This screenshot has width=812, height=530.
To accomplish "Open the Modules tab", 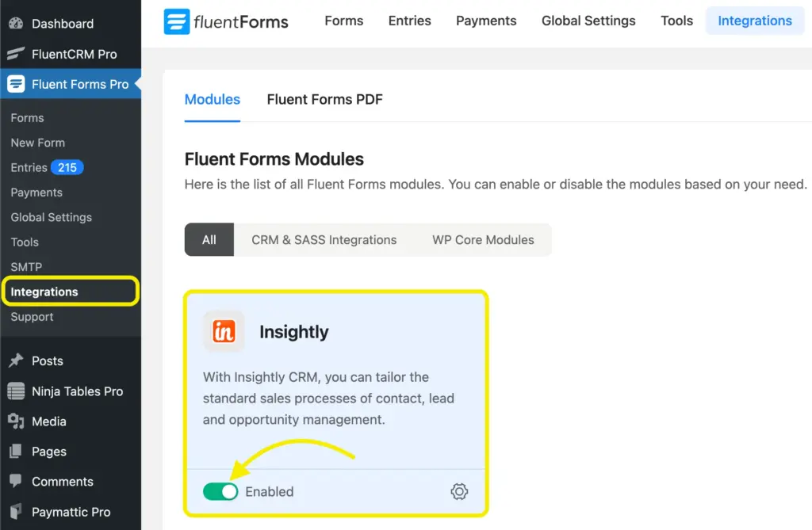I will pos(212,100).
